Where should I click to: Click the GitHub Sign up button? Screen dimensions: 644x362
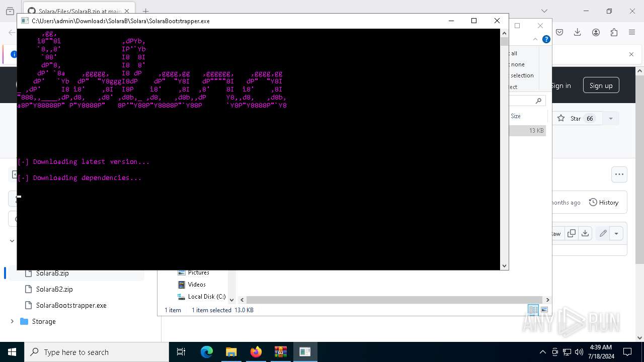[x=601, y=85]
